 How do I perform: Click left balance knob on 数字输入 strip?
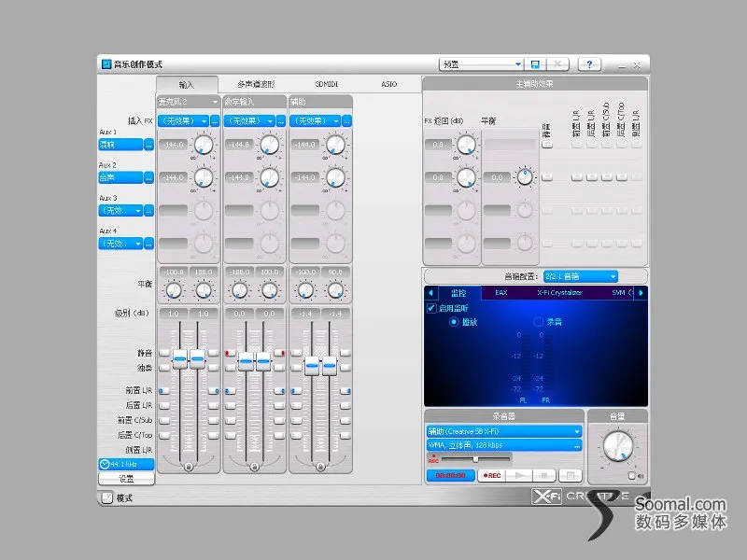239,290
